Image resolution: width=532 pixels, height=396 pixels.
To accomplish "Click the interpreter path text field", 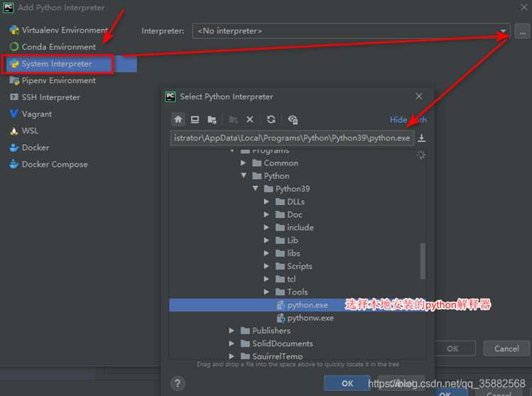I will click(x=292, y=138).
